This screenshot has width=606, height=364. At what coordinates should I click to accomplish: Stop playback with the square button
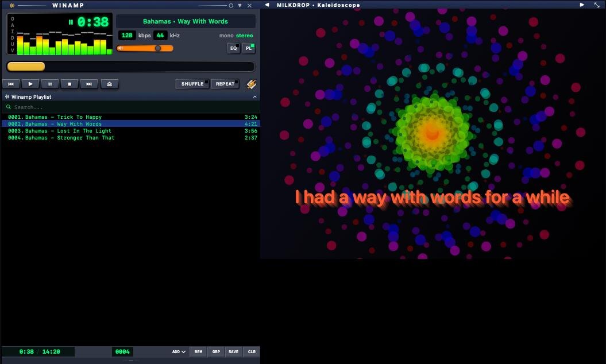pos(70,84)
